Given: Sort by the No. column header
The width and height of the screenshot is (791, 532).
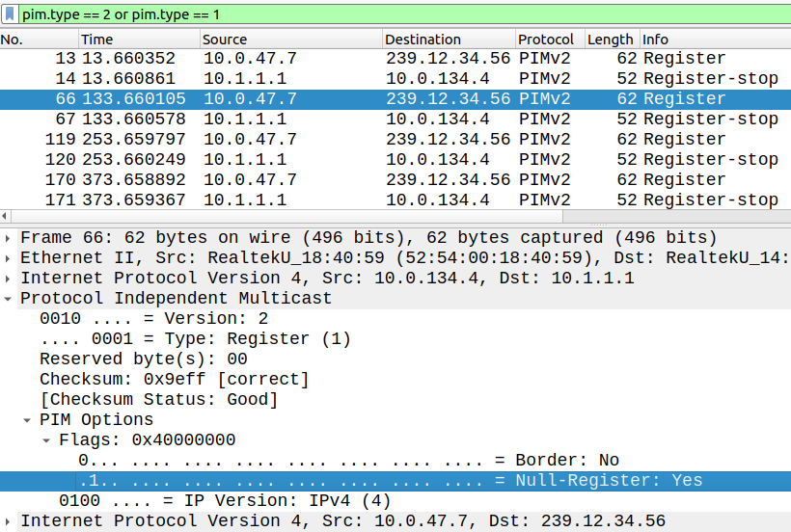Looking at the screenshot, I should pyautogui.click(x=40, y=40).
